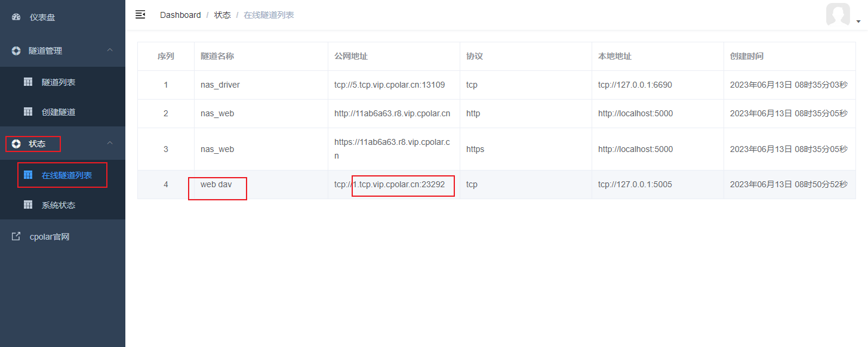The image size is (868, 347).
Task: Click the external link icon beside cpolar官网
Action: coord(16,237)
